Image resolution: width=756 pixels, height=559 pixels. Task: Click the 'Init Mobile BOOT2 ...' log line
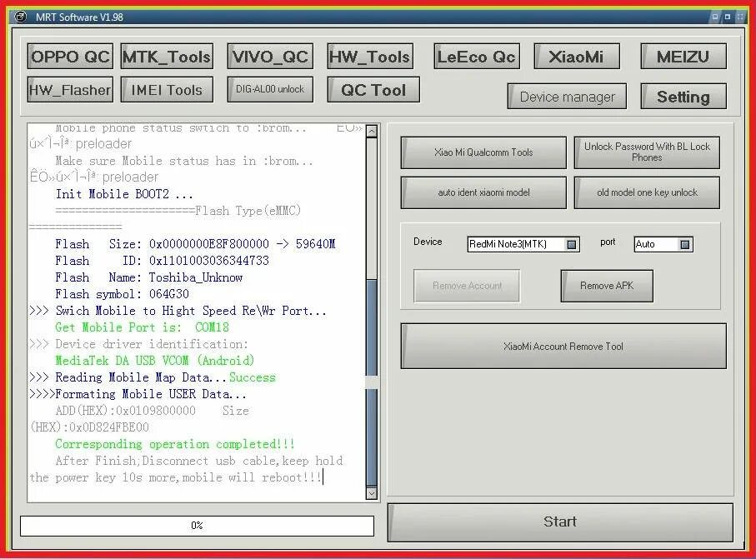(124, 194)
